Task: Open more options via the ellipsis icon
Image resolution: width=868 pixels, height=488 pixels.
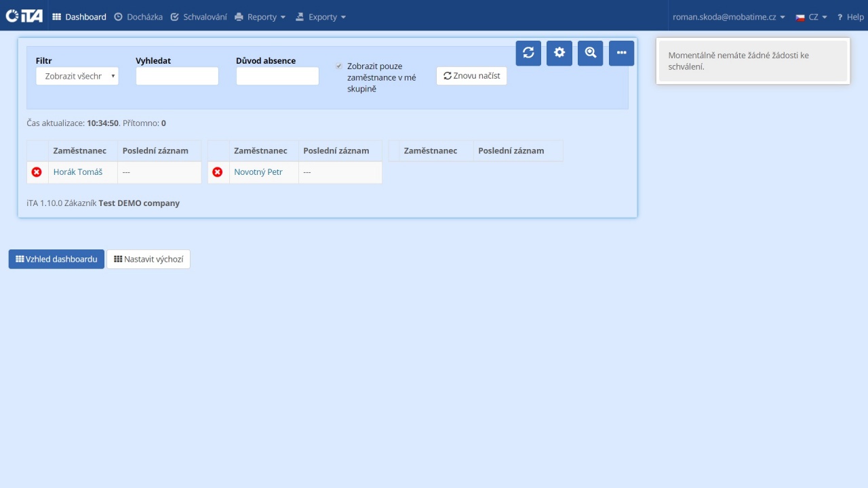Action: 621,53
